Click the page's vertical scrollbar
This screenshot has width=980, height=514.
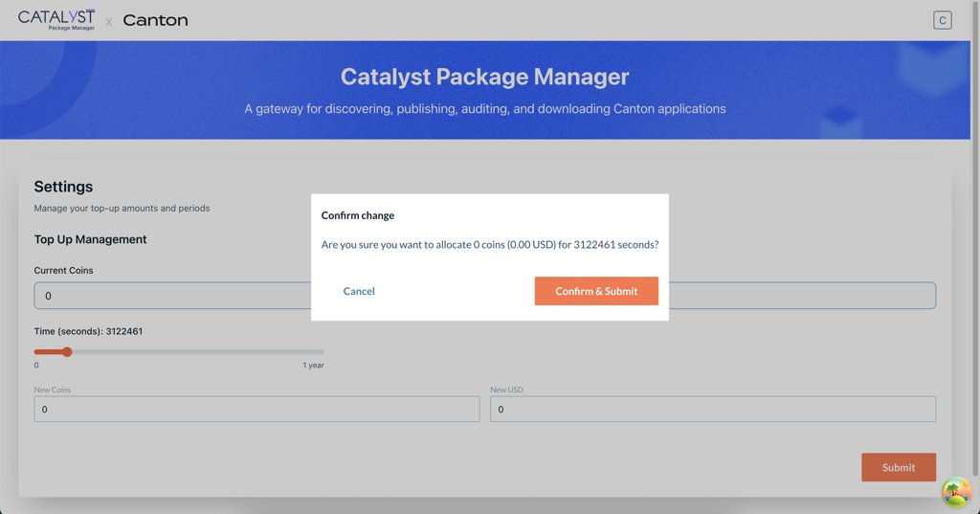pyautogui.click(x=974, y=239)
